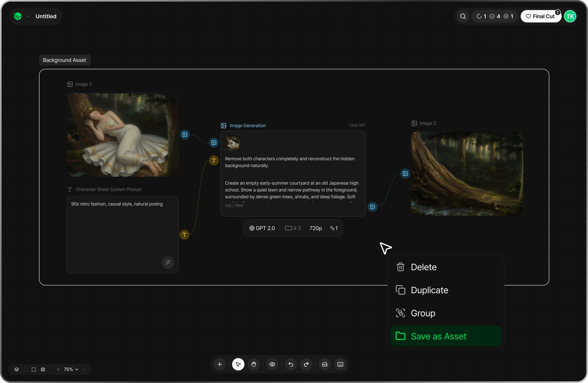This screenshot has height=383, width=588.
Task: Open the 4:3 aspect ratio selector
Action: (293, 228)
